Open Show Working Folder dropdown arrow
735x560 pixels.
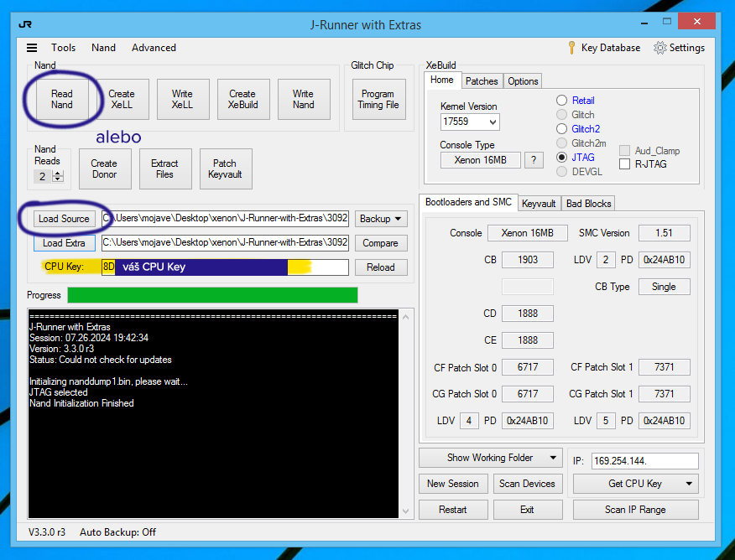coord(553,458)
